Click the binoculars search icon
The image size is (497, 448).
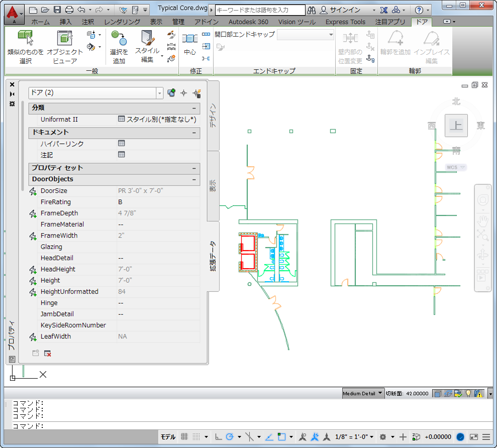[x=312, y=10]
